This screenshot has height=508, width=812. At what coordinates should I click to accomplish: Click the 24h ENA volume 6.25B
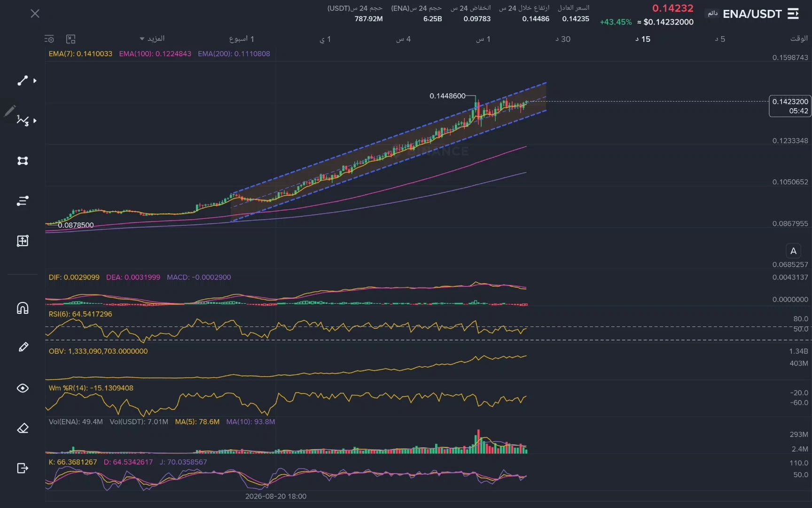click(432, 19)
